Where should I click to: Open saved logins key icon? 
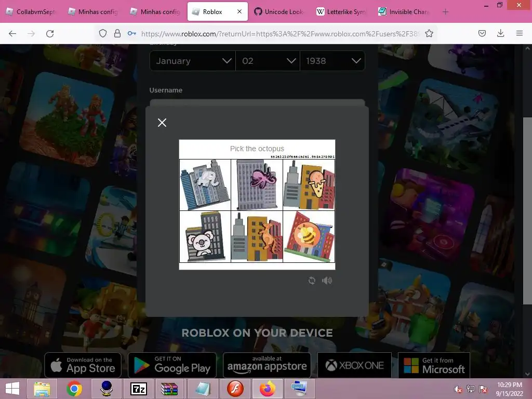pyautogui.click(x=132, y=33)
